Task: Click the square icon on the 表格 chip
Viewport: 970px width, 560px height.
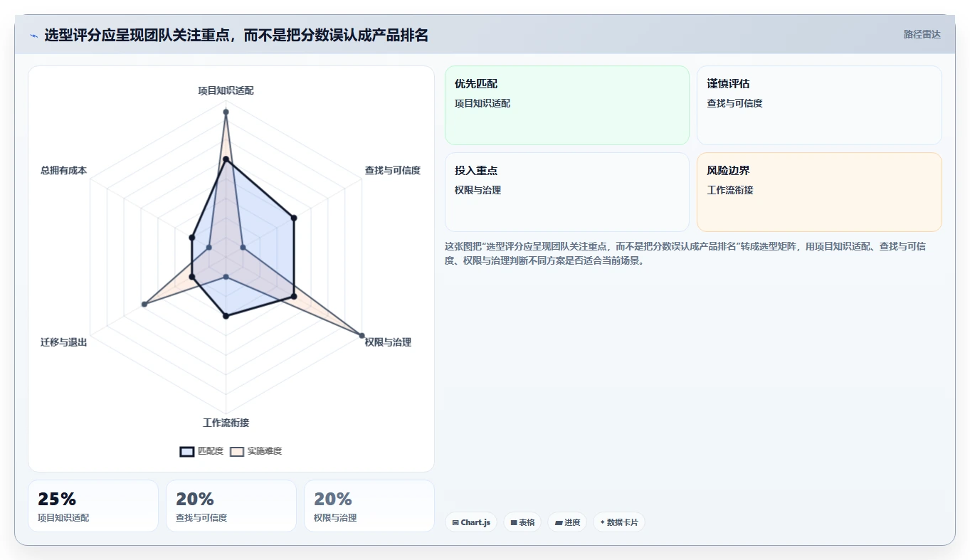Action: click(x=514, y=522)
